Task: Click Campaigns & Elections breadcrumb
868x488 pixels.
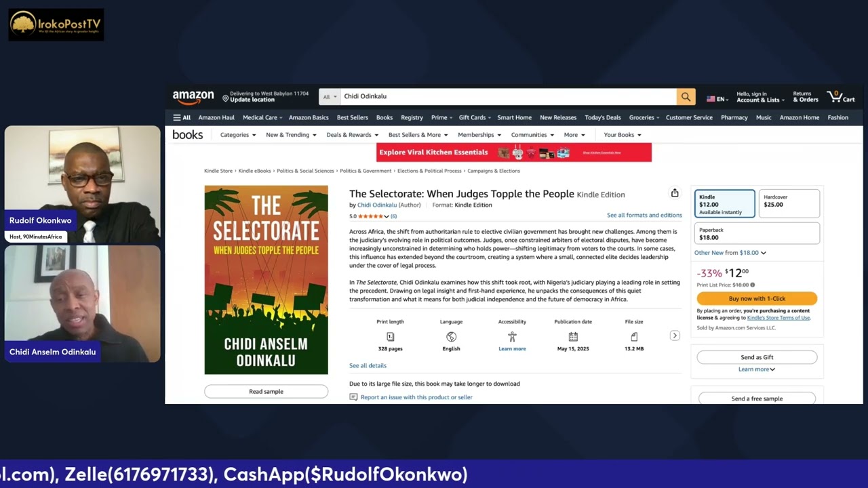Action: (494, 171)
